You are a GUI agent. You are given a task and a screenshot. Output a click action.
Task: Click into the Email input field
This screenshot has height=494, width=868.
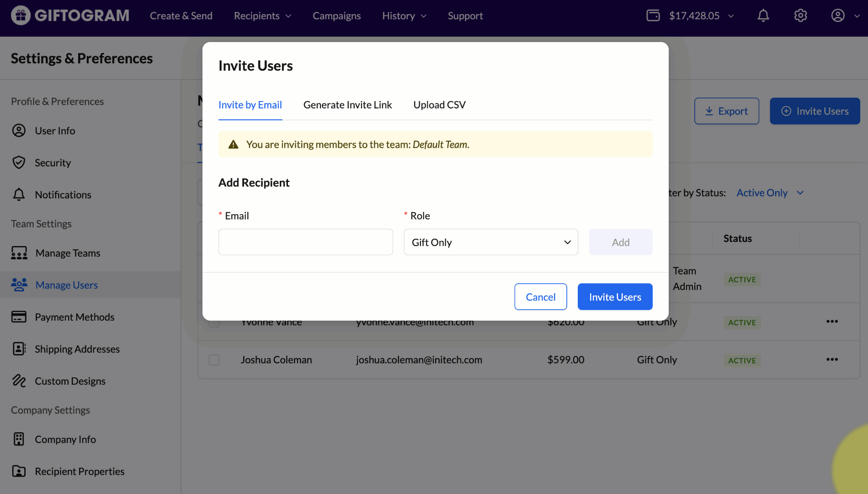point(305,242)
